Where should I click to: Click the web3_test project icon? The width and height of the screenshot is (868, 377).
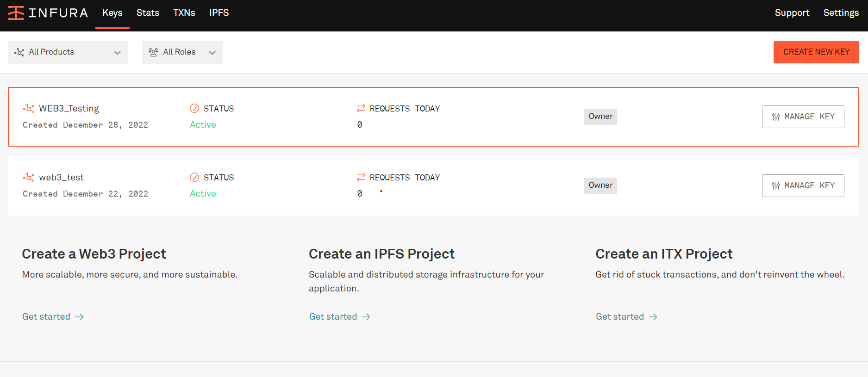click(29, 177)
